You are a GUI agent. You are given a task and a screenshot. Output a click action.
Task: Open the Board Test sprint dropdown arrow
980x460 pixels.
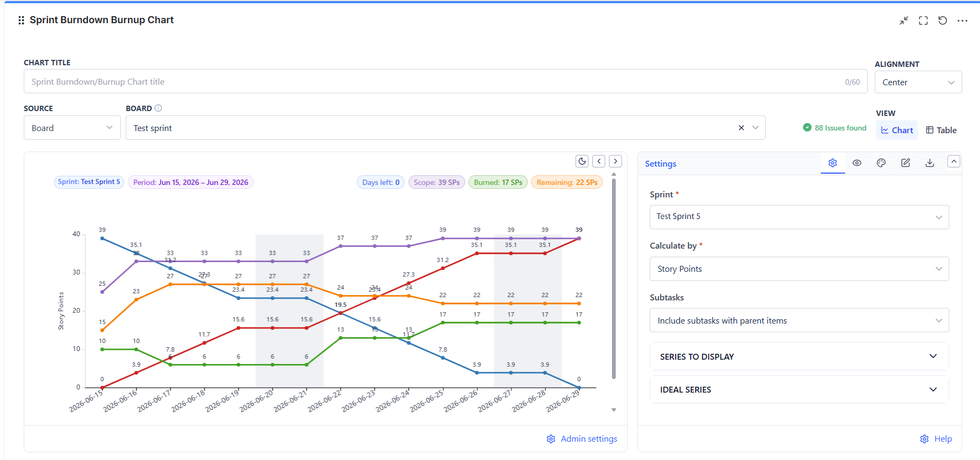(x=756, y=128)
